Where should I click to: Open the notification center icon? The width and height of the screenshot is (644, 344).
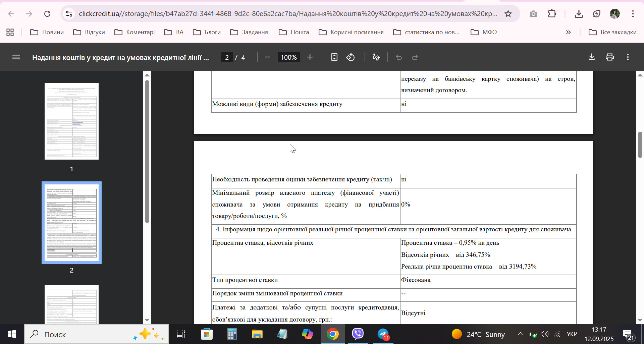pos(629,335)
